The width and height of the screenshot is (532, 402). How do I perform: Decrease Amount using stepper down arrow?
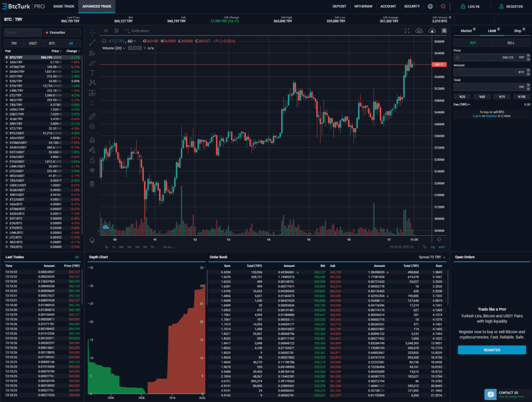tap(528, 74)
